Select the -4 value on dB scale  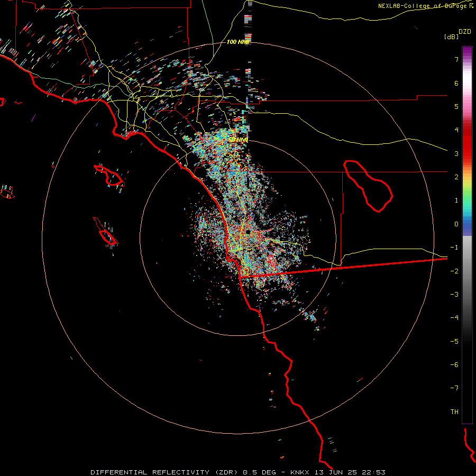point(454,318)
